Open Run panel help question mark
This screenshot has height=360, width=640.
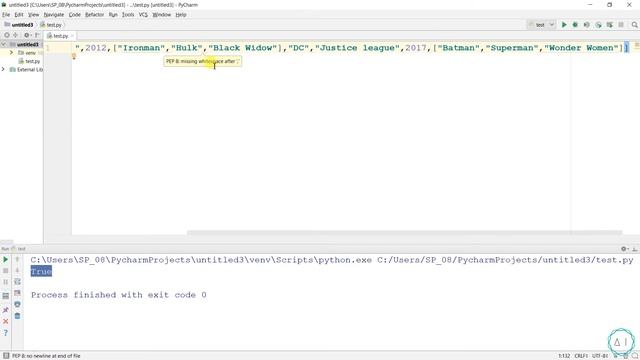6,333
